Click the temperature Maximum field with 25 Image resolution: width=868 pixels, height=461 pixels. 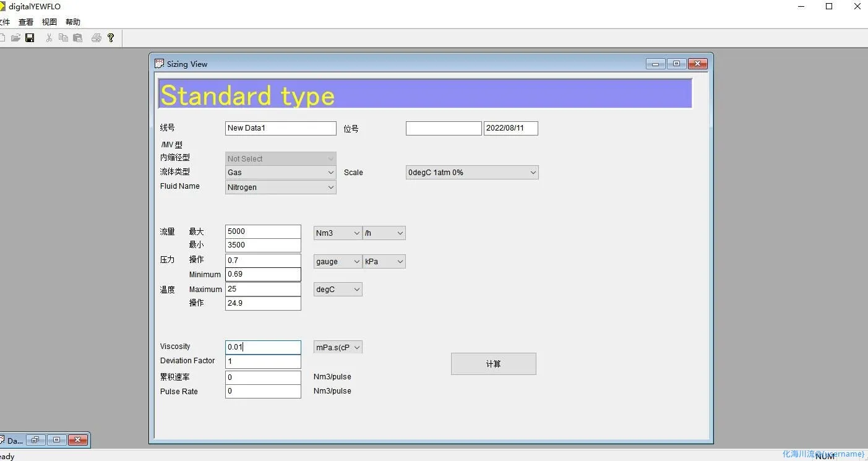click(x=263, y=289)
